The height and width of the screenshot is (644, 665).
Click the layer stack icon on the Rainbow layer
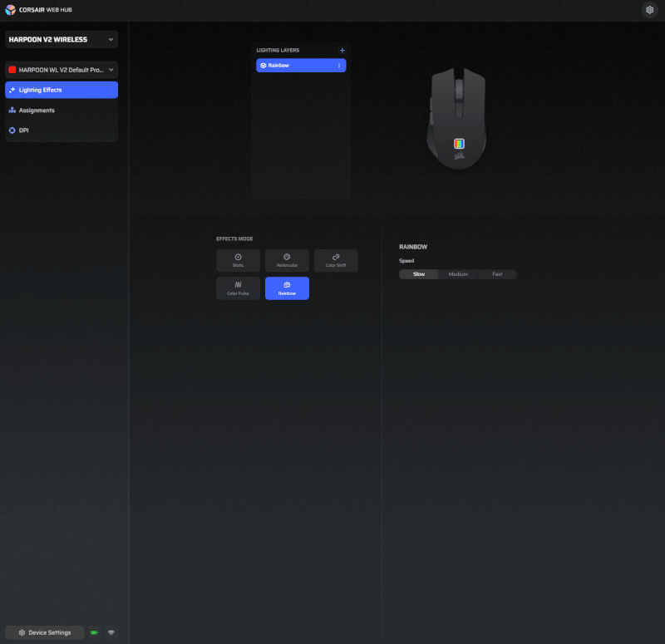pos(263,66)
